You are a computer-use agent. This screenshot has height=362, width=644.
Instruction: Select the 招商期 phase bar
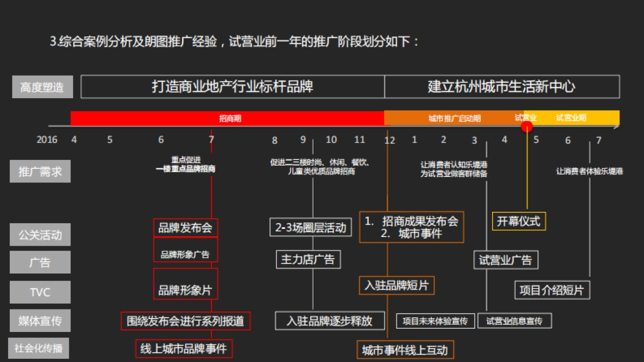coord(231,117)
